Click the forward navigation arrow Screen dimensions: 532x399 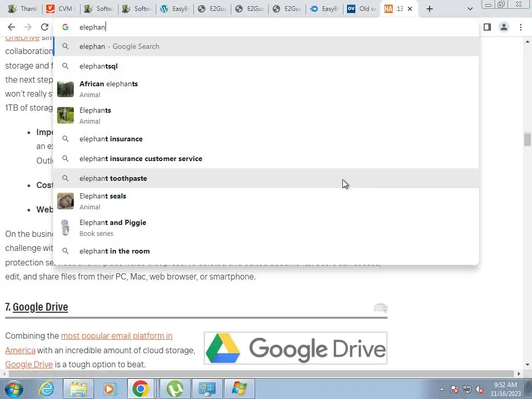[28, 27]
